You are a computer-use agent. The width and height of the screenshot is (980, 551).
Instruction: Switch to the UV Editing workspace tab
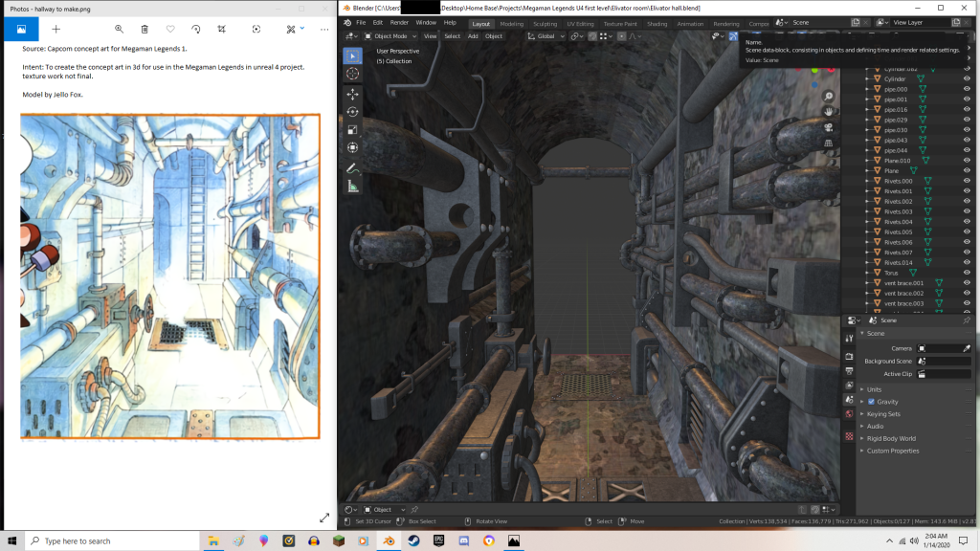point(580,24)
